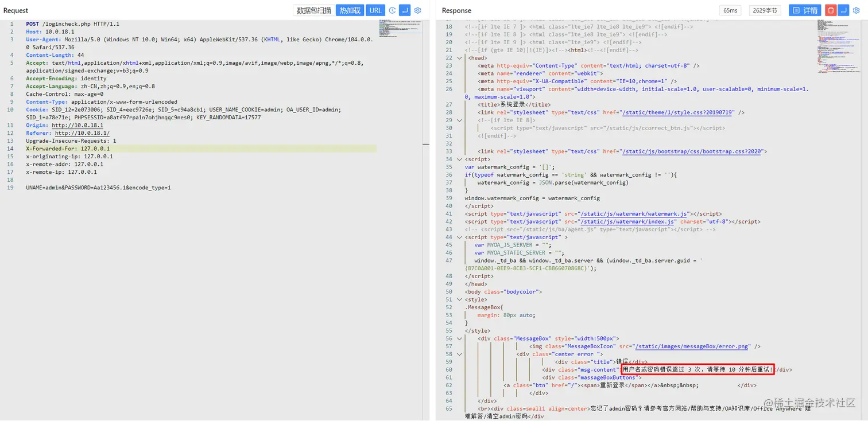This screenshot has height=421, width=868.
Task: Open the messageBox/error.png image link
Action: 693,347
